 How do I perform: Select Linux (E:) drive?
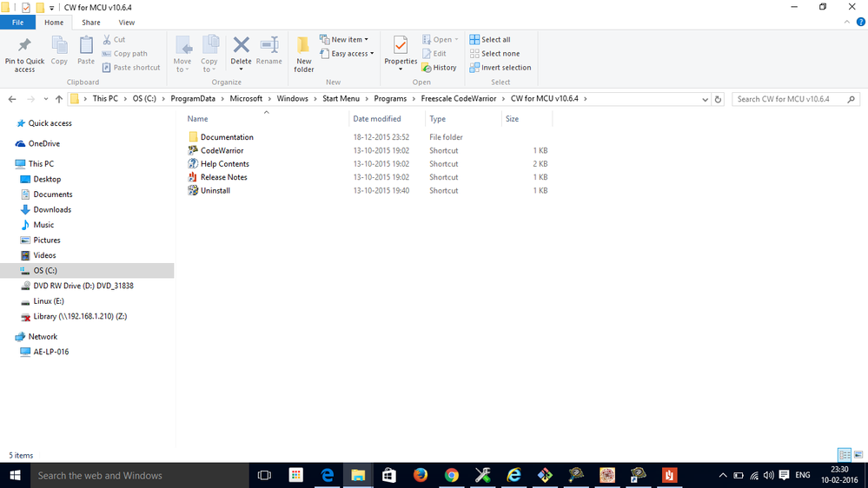point(49,301)
